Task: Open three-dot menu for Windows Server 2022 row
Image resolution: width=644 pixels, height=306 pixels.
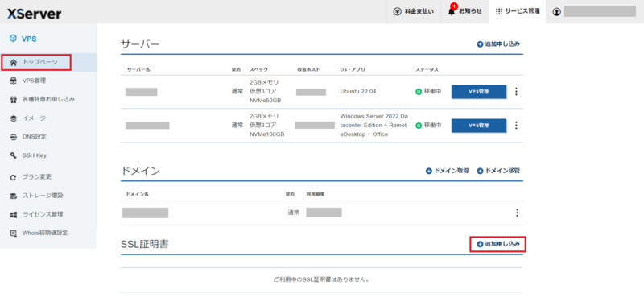Action: point(516,126)
